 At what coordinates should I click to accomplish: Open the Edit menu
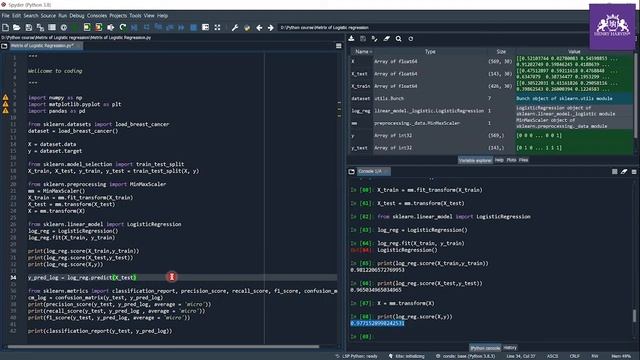[16, 16]
